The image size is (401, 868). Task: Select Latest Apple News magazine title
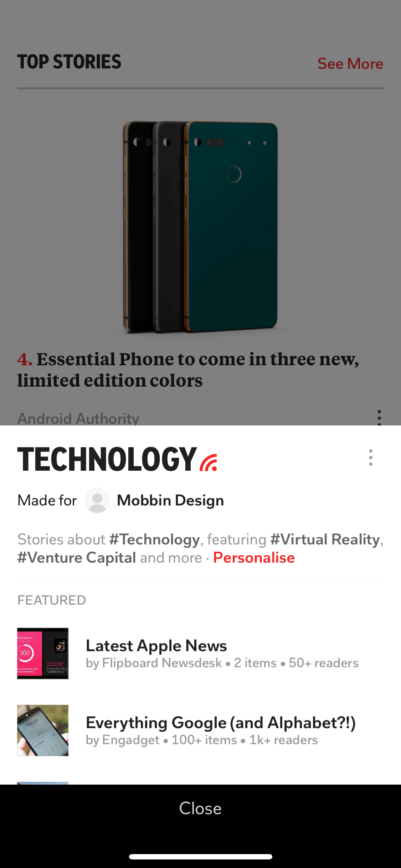coord(156,646)
